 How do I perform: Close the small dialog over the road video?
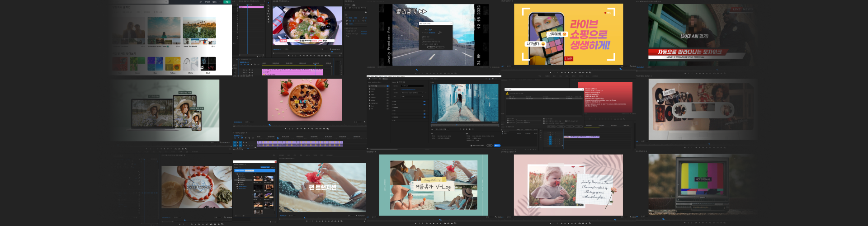451,24
